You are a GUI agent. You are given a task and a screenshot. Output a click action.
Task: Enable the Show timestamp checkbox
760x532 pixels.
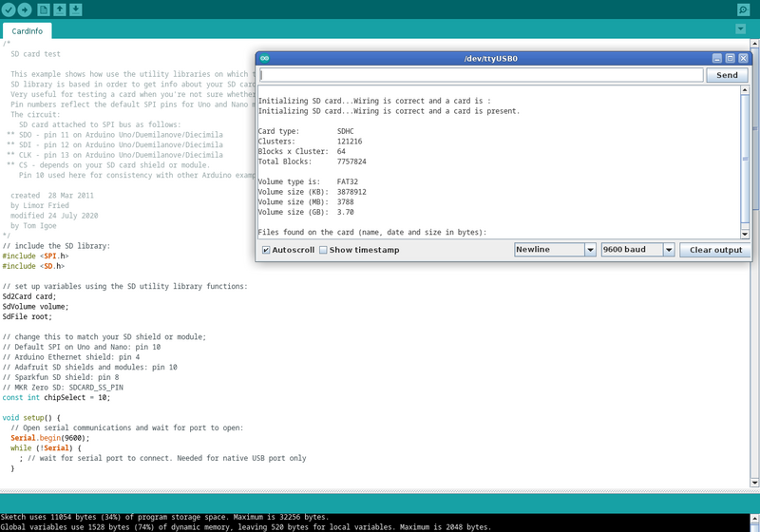click(x=323, y=250)
